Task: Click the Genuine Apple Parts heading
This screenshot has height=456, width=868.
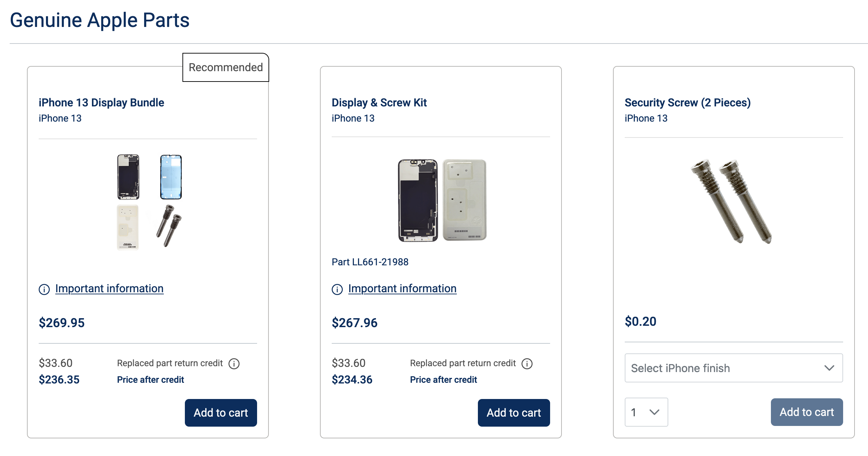Action: [100, 20]
